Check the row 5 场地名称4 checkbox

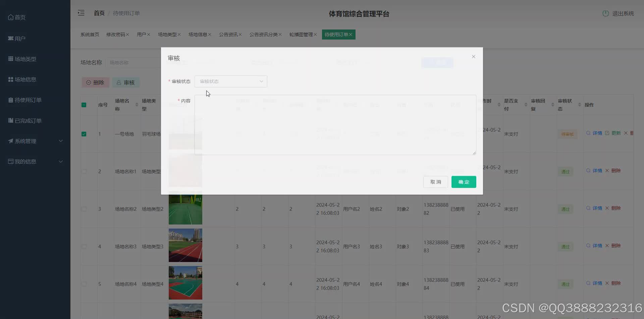84,284
